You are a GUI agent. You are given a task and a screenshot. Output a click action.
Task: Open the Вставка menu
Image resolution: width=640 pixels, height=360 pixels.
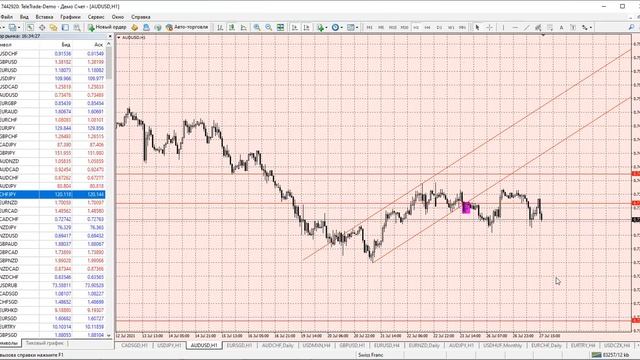click(44, 17)
